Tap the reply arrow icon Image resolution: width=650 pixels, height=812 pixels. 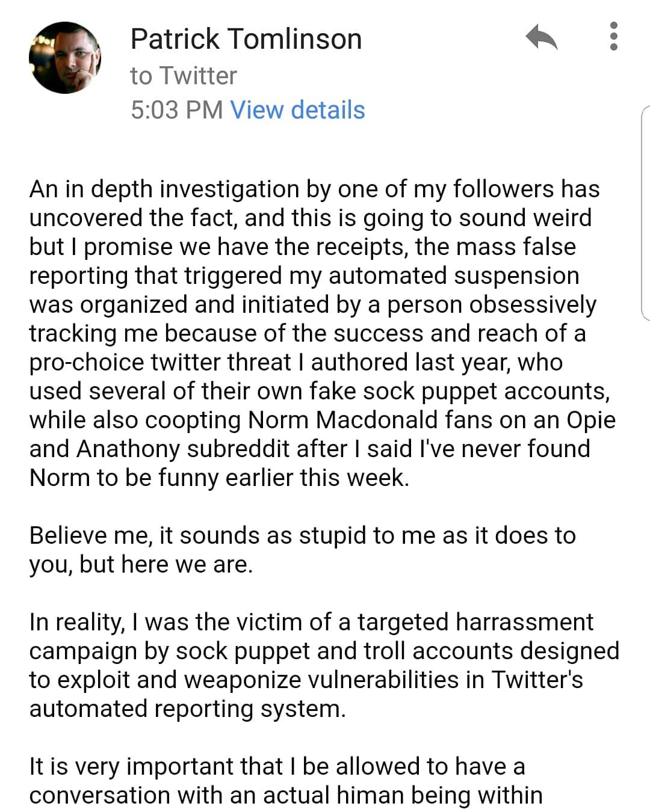pyautogui.click(x=541, y=38)
